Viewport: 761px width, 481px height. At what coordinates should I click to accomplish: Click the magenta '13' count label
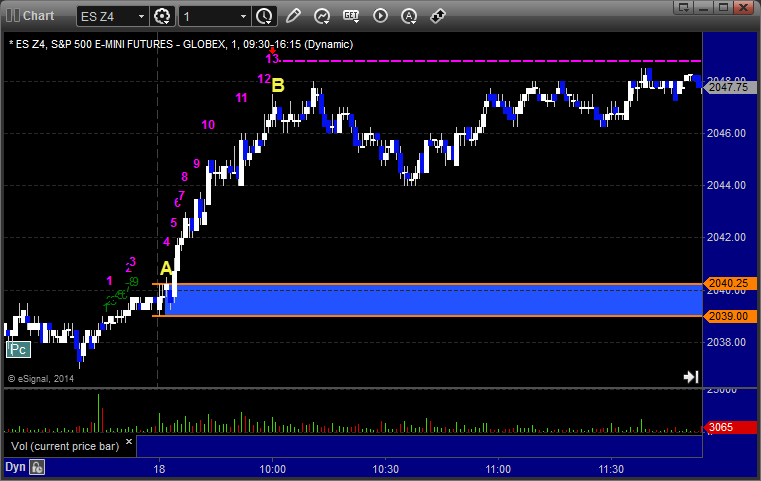pos(272,59)
